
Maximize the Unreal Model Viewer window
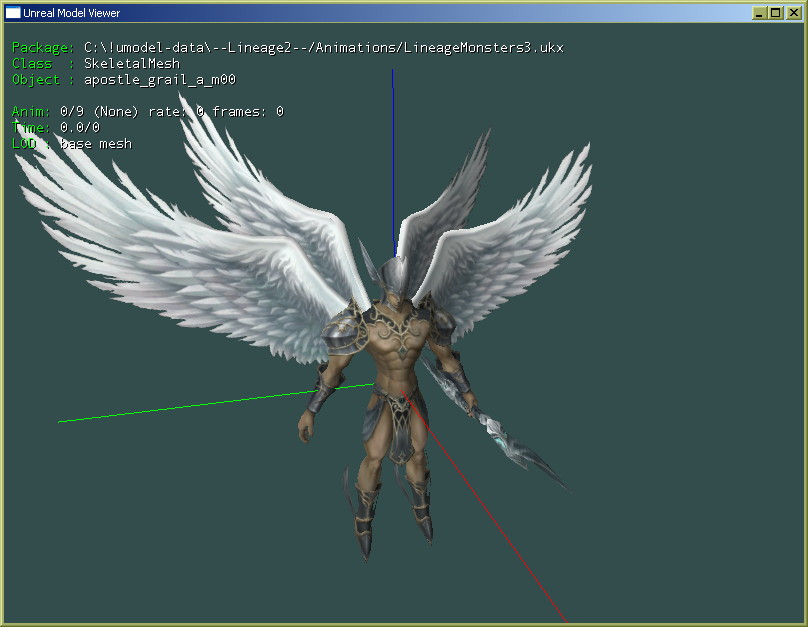click(x=776, y=13)
